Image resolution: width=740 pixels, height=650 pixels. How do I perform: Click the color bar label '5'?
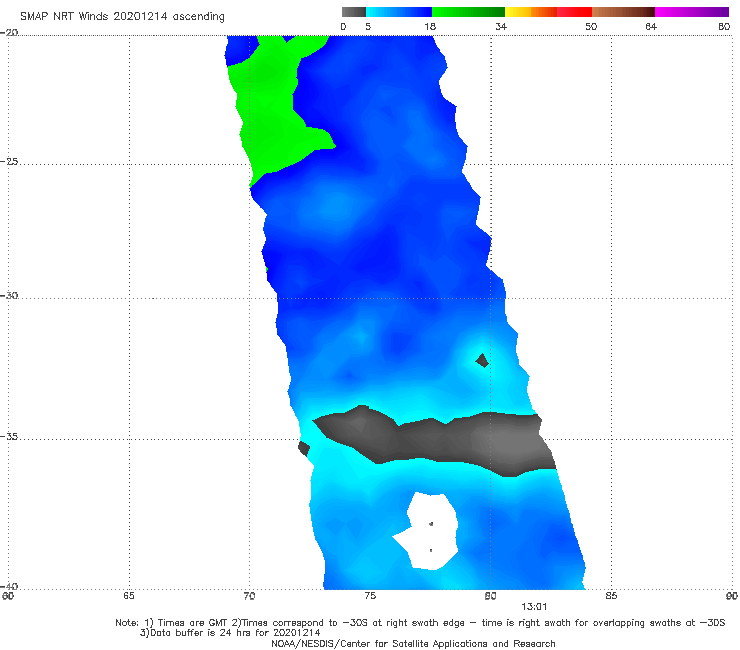(x=368, y=27)
